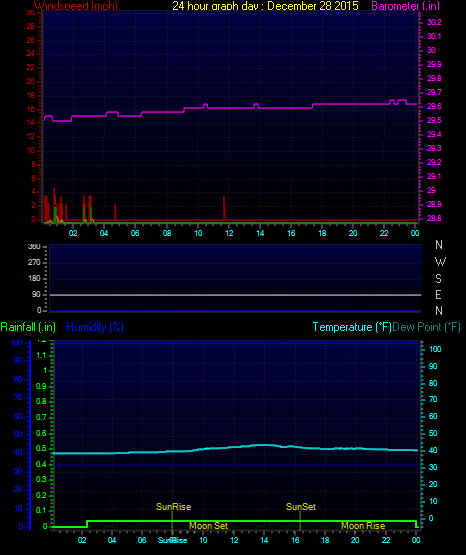Click the Windspeed (mph) axis title
The width and height of the screenshot is (466, 555).
pyautogui.click(x=76, y=6)
